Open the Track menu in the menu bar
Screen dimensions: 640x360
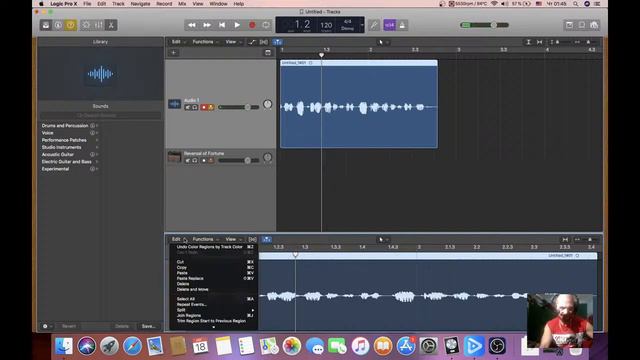coord(118,4)
